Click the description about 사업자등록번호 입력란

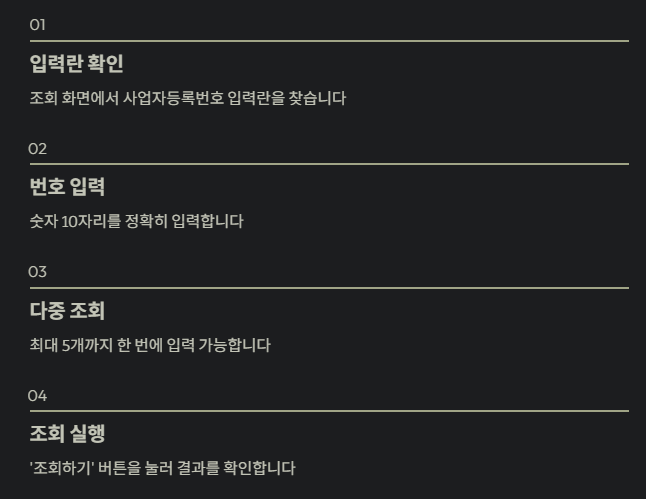pos(188,98)
